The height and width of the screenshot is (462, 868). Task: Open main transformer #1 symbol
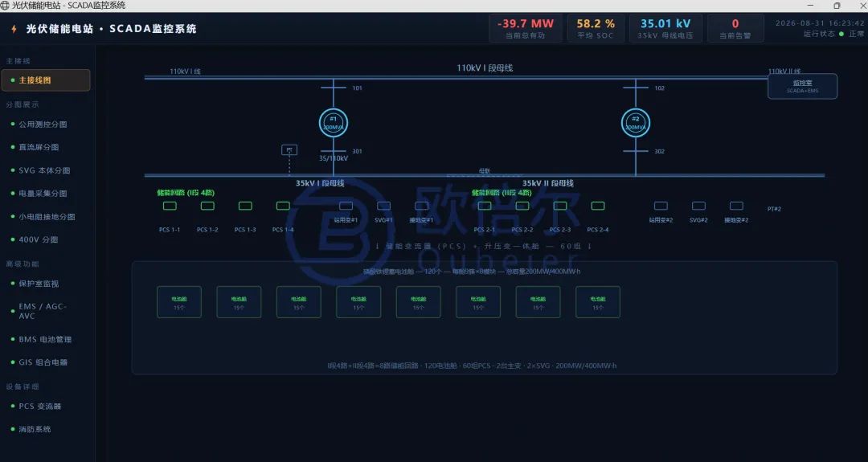pyautogui.click(x=334, y=123)
